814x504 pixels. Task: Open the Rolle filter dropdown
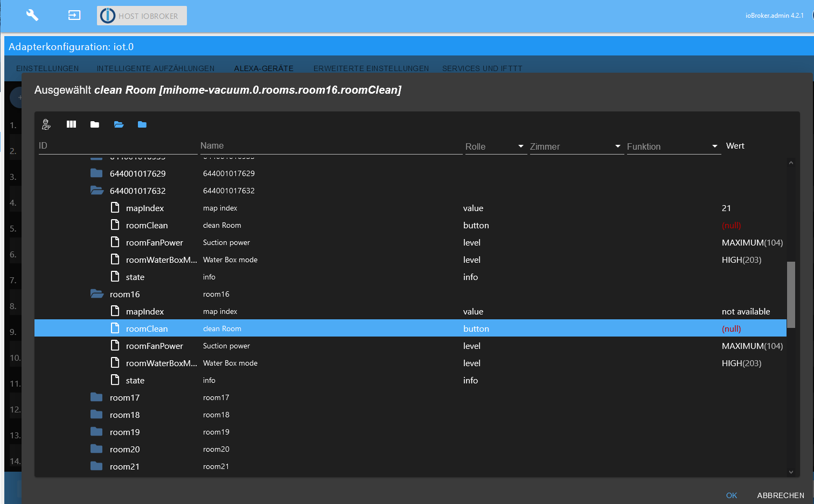coord(496,146)
